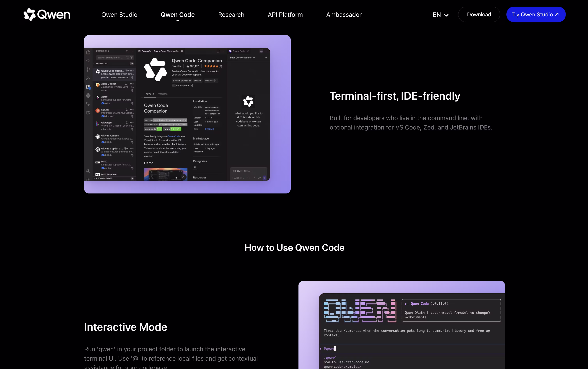Open the gear for Git Graph extension
The width and height of the screenshot is (588, 369).
(x=132, y=129)
